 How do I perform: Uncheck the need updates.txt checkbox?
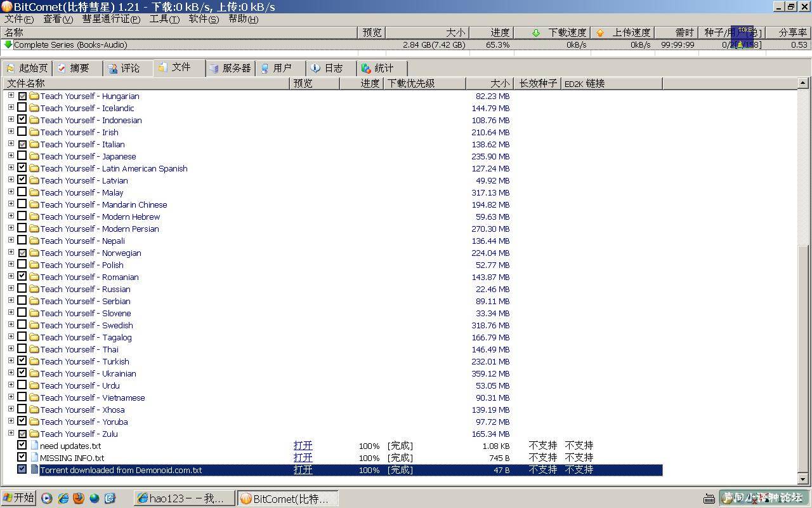click(x=22, y=446)
